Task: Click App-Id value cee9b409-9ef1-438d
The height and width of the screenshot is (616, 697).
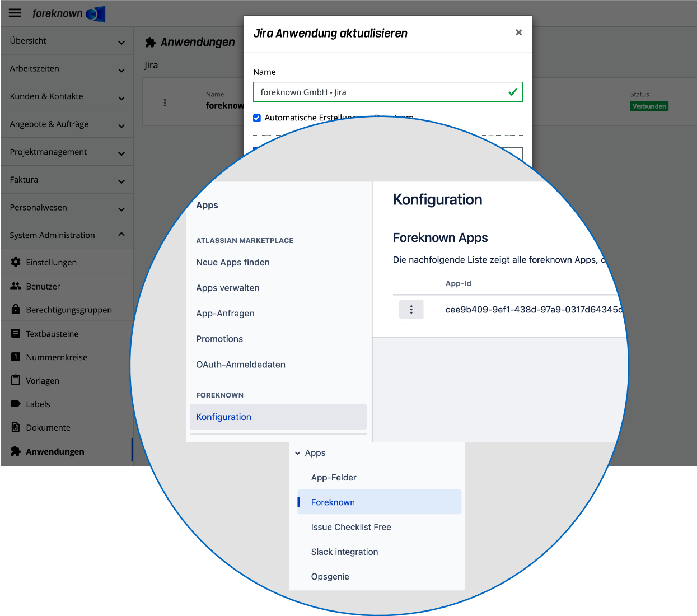Action: click(x=534, y=309)
